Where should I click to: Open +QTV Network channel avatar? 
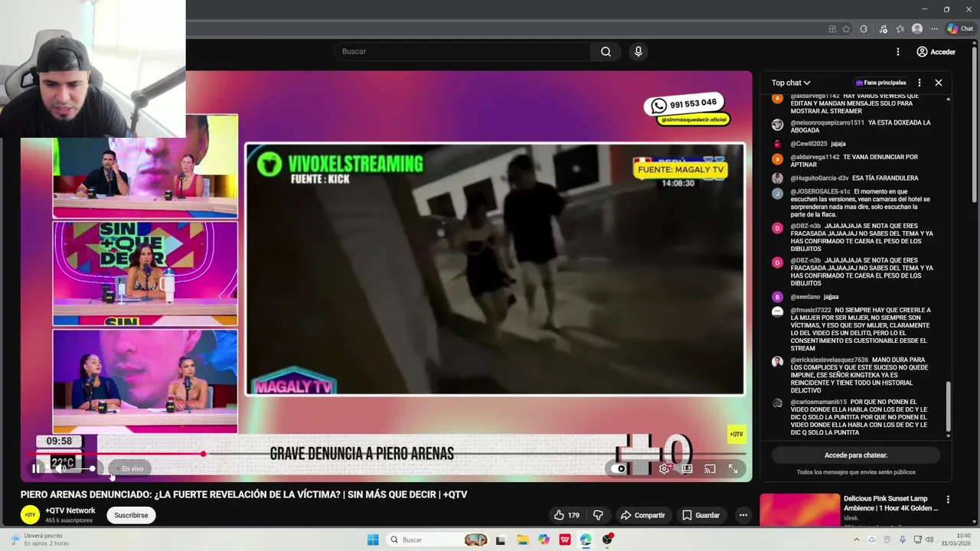pyautogui.click(x=30, y=515)
